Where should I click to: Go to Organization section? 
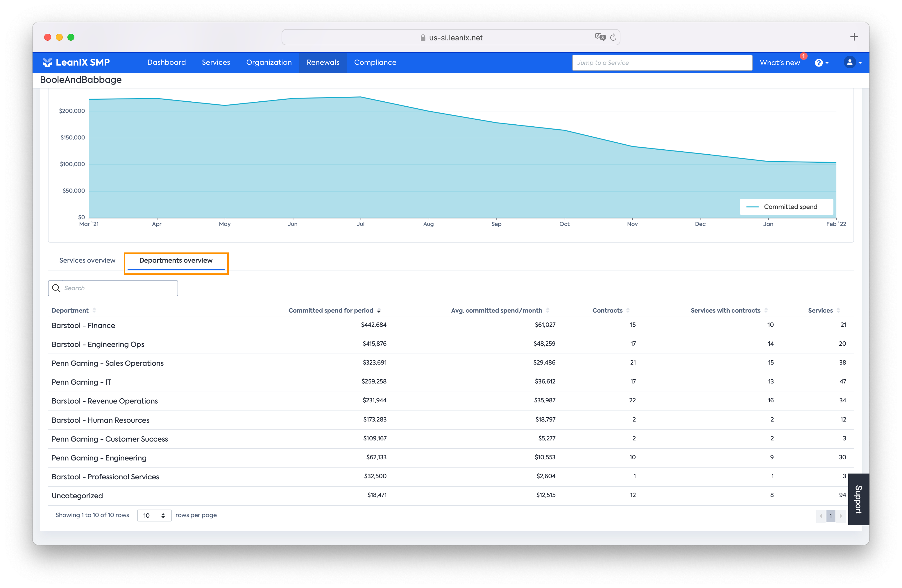coord(269,62)
